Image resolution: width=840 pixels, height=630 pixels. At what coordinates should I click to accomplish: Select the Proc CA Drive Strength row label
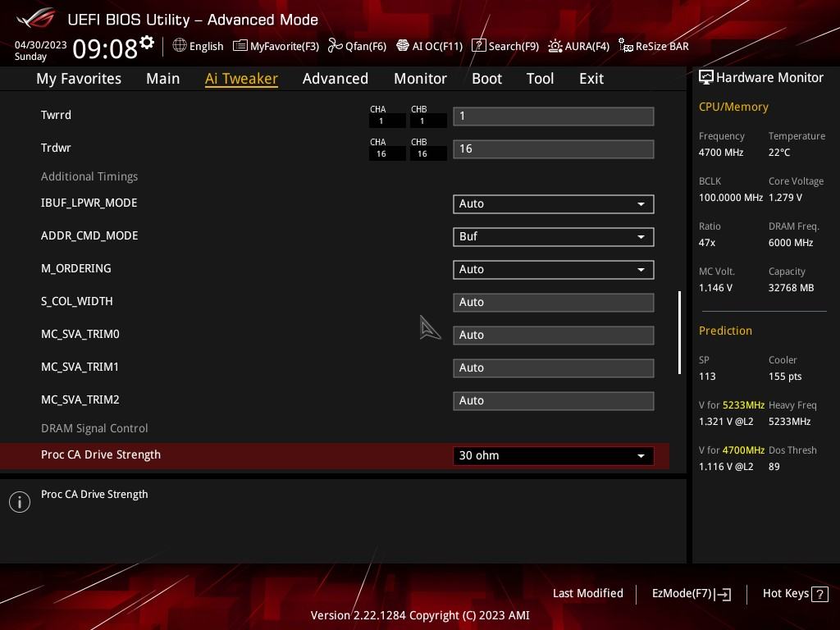pyautogui.click(x=101, y=454)
